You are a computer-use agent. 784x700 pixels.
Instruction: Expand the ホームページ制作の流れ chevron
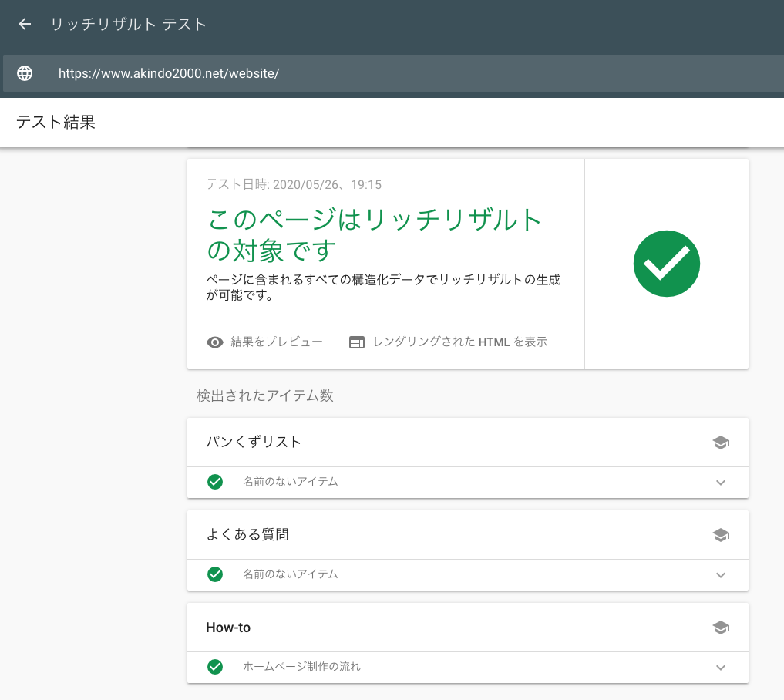click(x=721, y=668)
